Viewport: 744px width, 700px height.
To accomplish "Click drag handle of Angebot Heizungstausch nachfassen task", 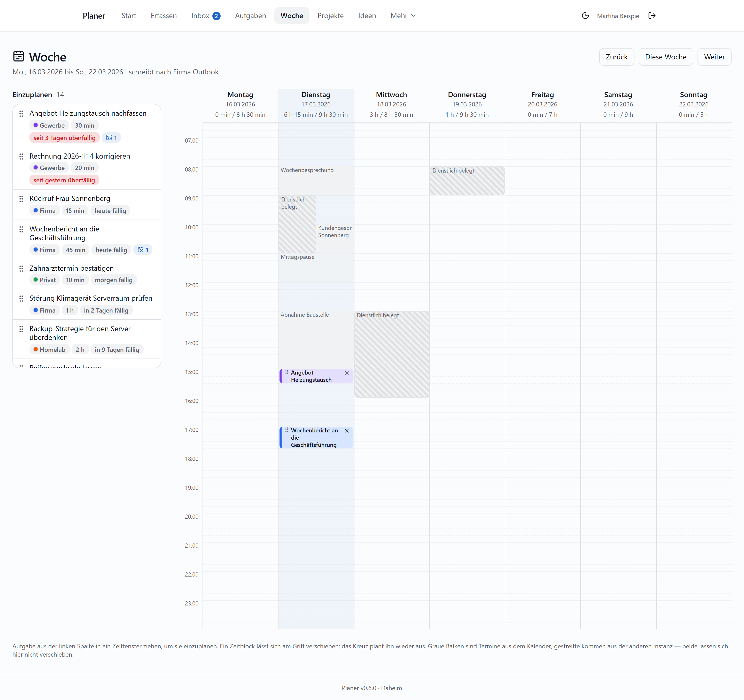I will (x=21, y=113).
